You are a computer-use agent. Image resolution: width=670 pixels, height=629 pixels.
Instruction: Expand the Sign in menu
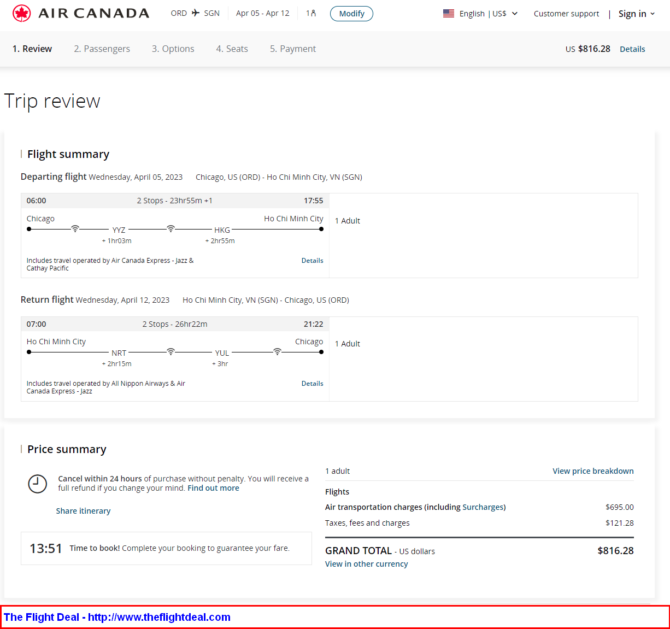pyautogui.click(x=636, y=14)
